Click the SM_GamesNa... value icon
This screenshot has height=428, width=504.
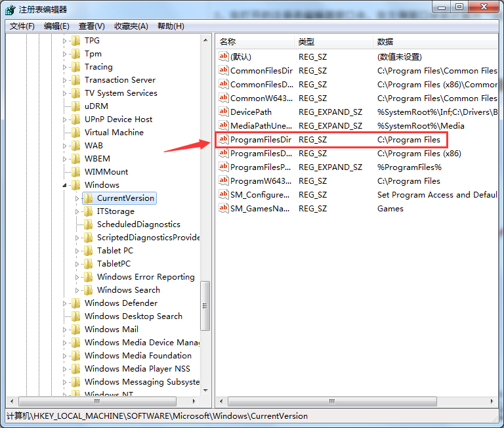coord(223,208)
